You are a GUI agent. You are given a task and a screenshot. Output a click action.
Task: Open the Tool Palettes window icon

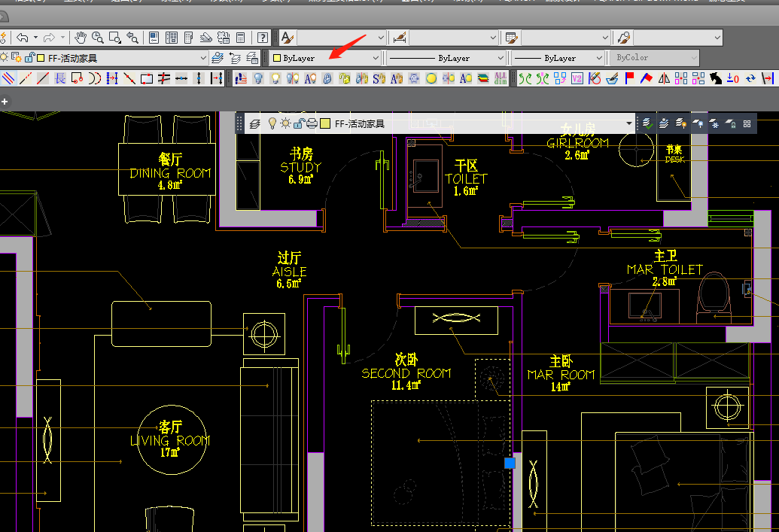(x=188, y=38)
